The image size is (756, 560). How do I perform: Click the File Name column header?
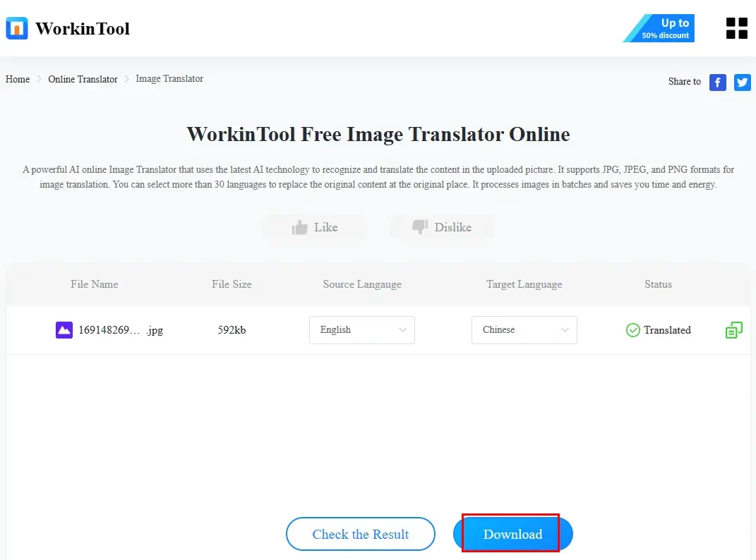point(95,284)
